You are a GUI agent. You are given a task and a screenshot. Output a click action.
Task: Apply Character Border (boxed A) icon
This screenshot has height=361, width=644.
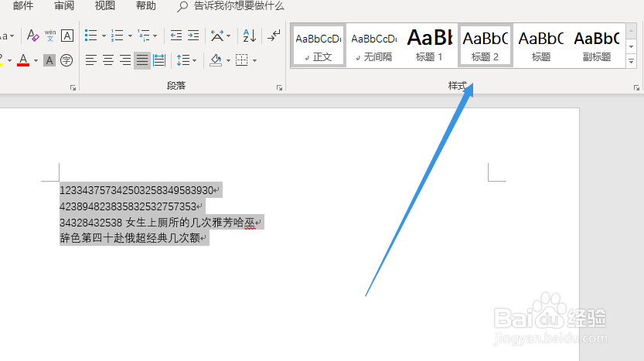[67, 36]
